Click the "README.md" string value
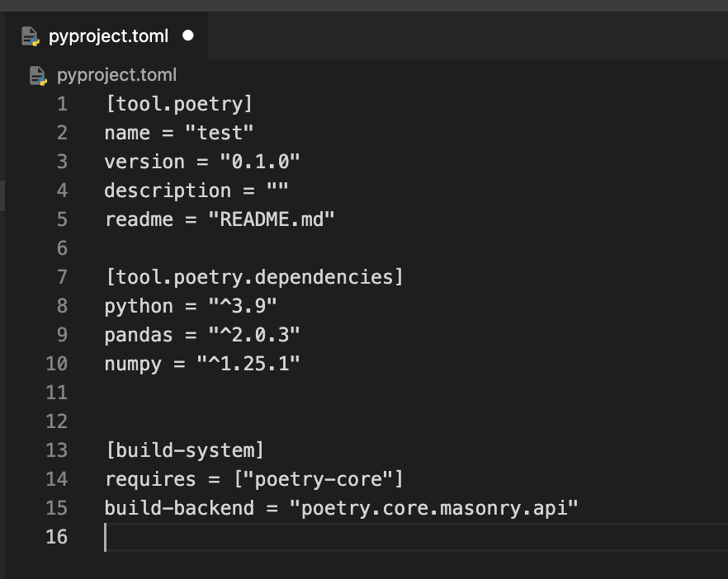The height and width of the screenshot is (579, 728). pyautogui.click(x=271, y=219)
